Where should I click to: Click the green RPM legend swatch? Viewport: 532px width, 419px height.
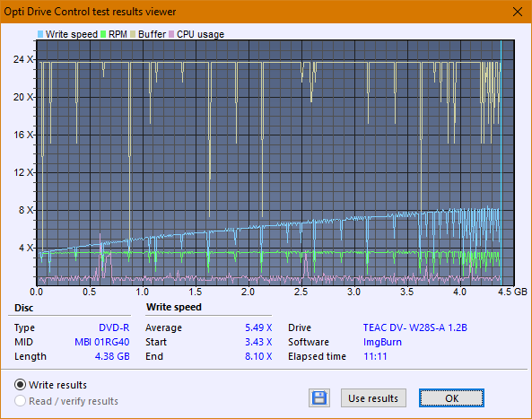tap(103, 34)
